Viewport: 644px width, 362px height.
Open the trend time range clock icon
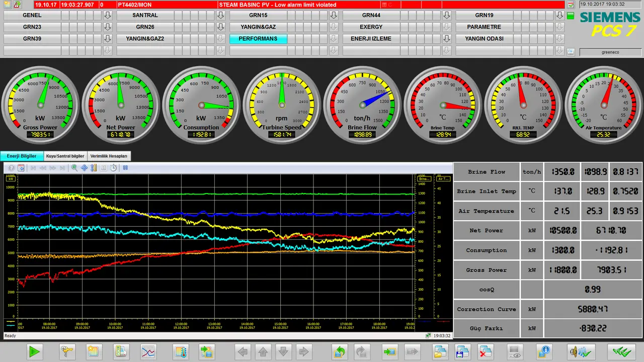coord(113,168)
